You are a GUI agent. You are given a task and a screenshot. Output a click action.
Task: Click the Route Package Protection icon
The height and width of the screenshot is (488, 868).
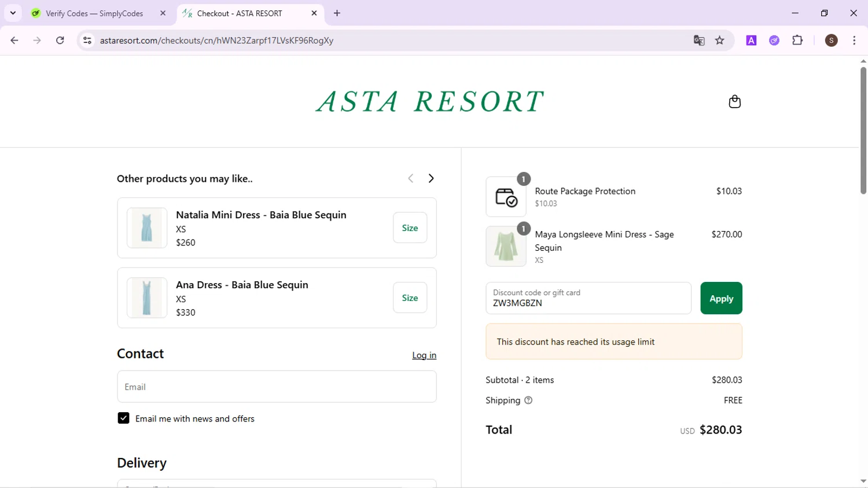click(x=506, y=197)
